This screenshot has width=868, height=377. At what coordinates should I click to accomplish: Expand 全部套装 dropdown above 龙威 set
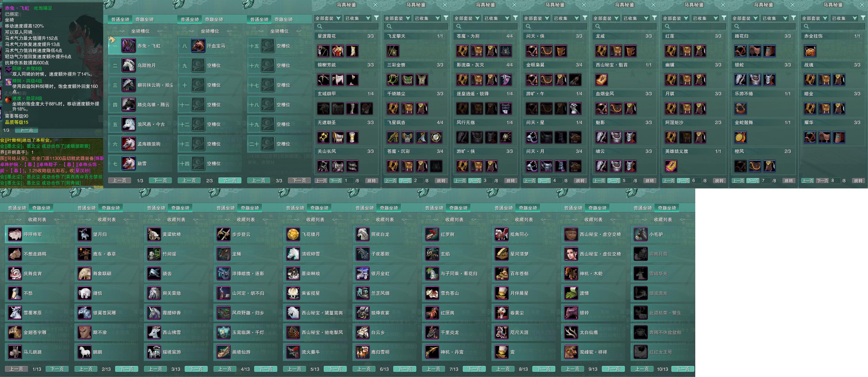click(606, 18)
